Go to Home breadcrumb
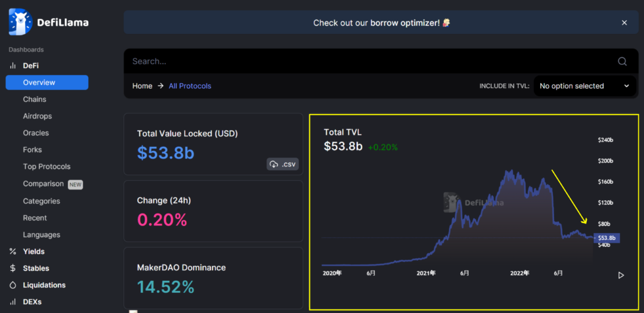Viewport: 644px width, 313px height. point(142,86)
